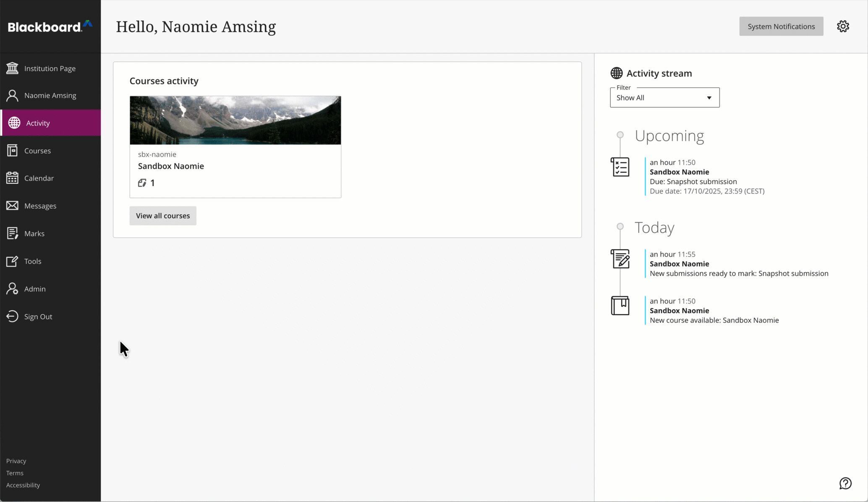Click System Notifications button
868x502 pixels.
tap(781, 26)
